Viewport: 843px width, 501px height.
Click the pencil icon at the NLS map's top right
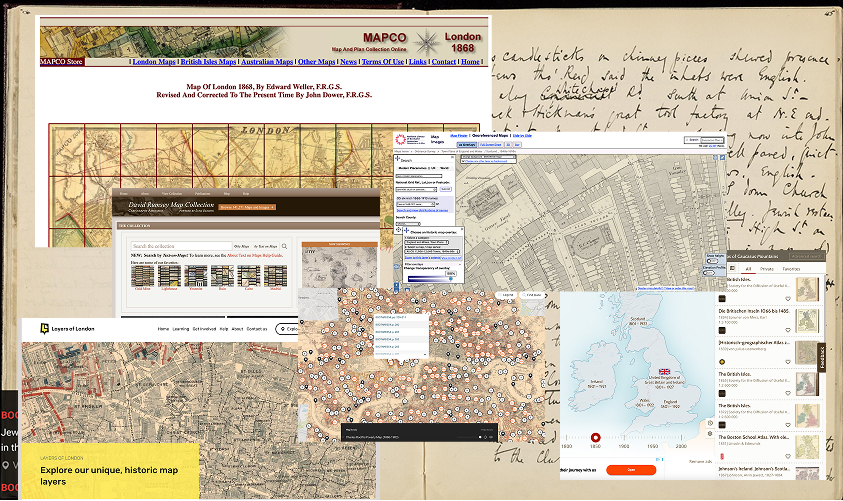point(723,158)
